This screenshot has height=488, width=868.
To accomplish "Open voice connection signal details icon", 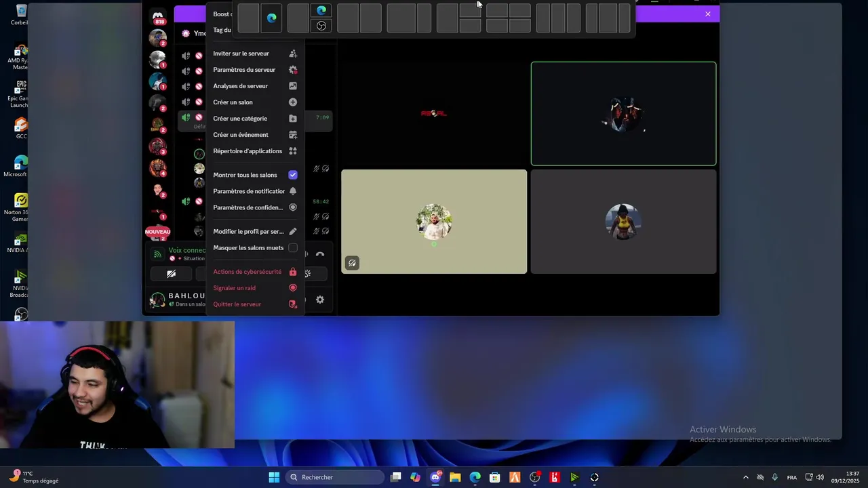I will [x=157, y=254].
